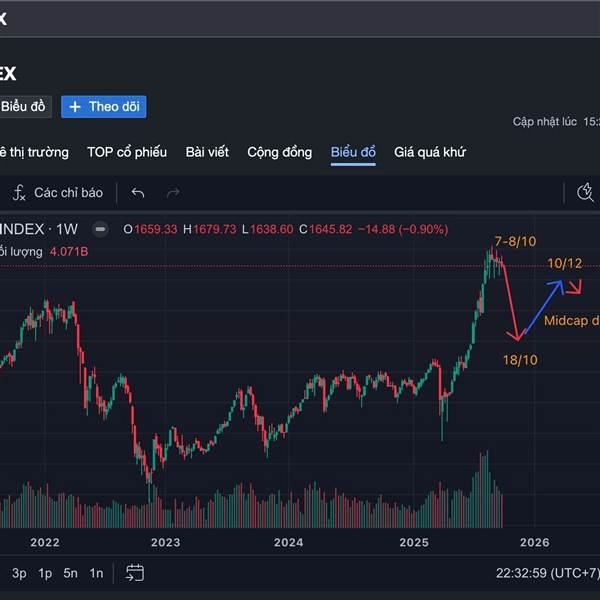Click the redo arrow icon
The width and height of the screenshot is (600, 600).
click(x=173, y=192)
